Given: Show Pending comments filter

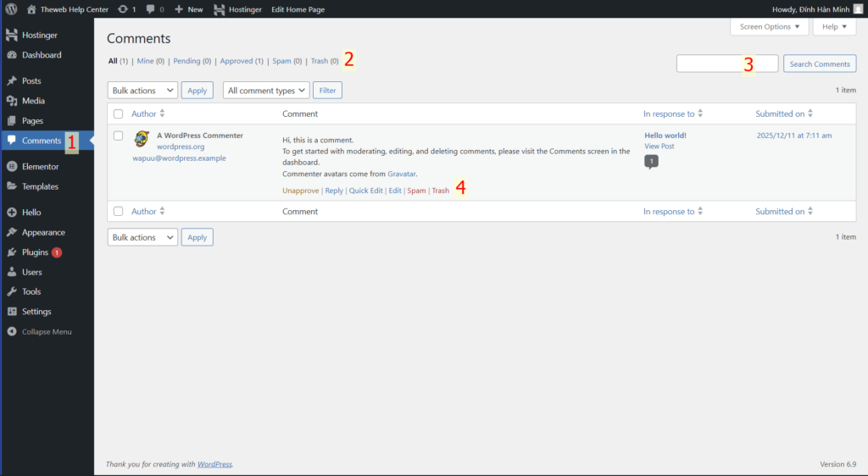Looking at the screenshot, I should point(186,61).
